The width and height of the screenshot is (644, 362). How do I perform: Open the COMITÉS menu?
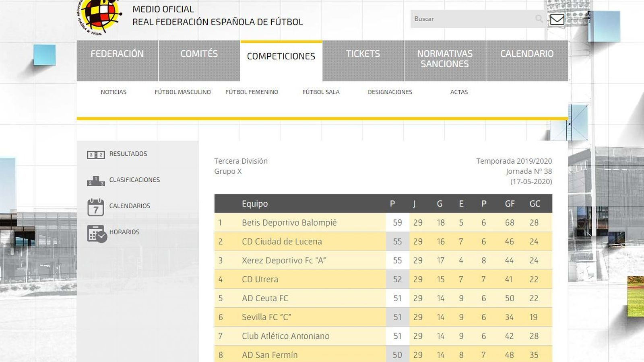(x=200, y=53)
